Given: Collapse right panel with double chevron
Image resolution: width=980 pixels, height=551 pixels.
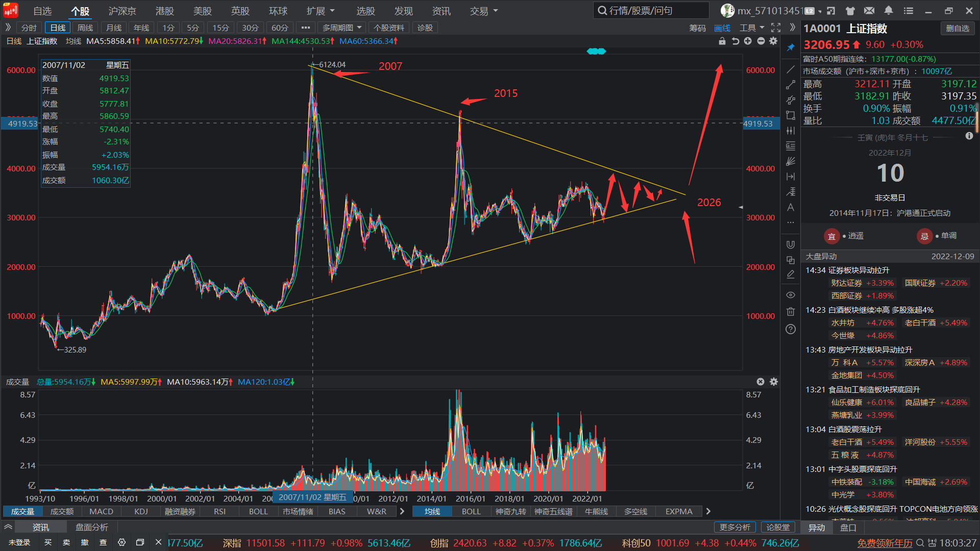Looking at the screenshot, I should tap(792, 28).
